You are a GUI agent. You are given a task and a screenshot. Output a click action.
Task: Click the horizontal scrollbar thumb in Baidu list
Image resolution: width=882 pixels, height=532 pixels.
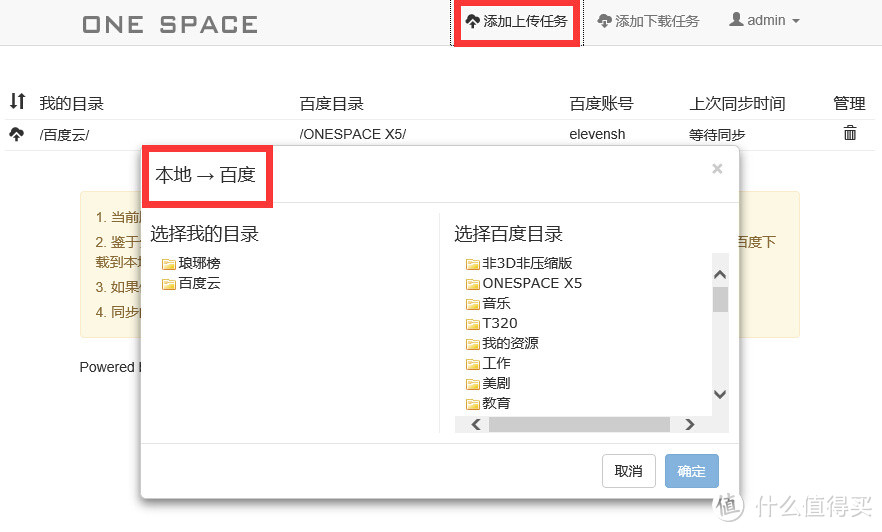tap(579, 425)
